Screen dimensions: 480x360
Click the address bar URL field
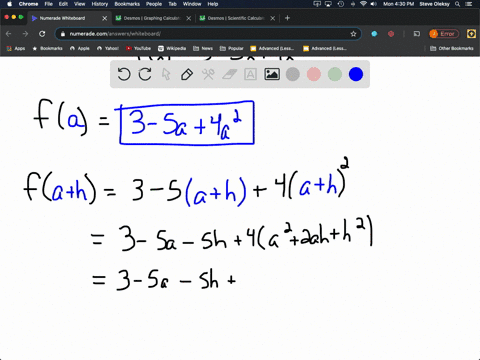[x=207, y=34]
